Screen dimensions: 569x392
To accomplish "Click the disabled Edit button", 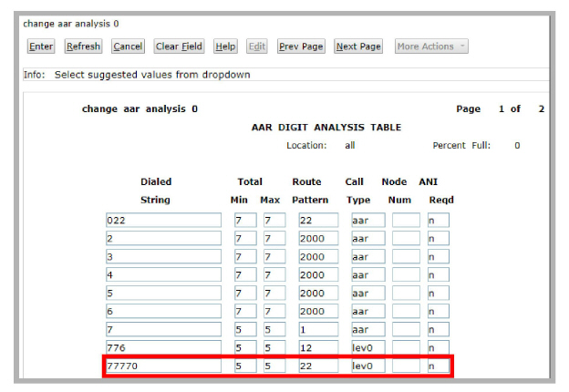I will (x=257, y=46).
